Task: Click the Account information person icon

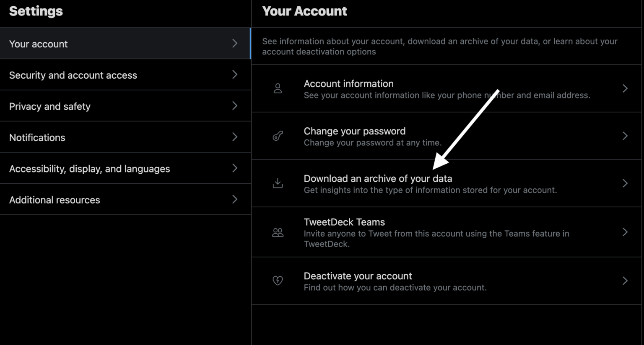Action: tap(278, 88)
